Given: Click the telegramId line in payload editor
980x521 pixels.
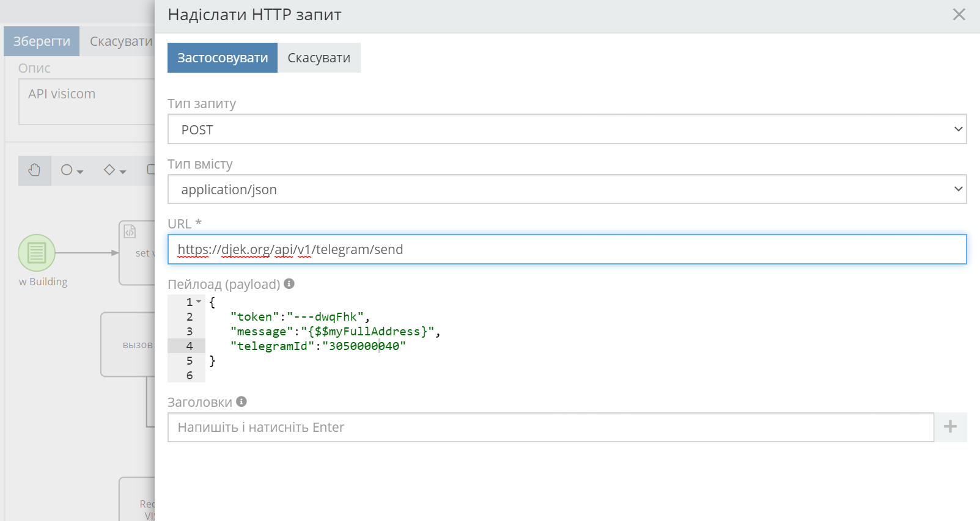Looking at the screenshot, I should [x=318, y=346].
